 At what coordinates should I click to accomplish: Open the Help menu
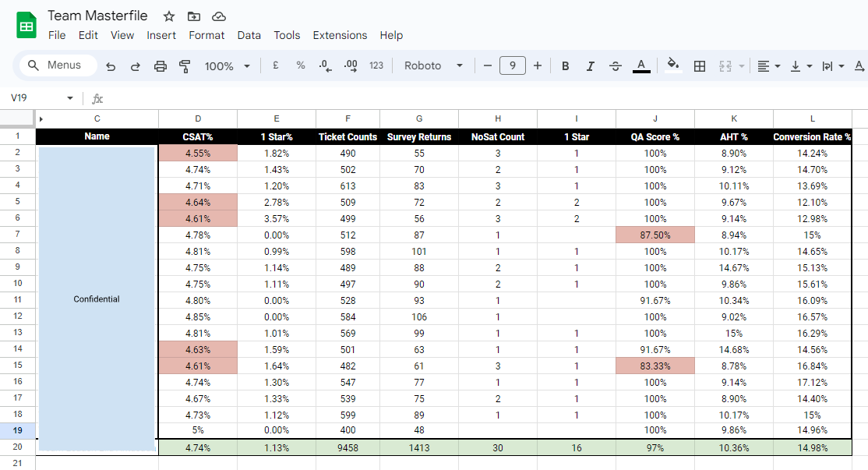pyautogui.click(x=391, y=35)
